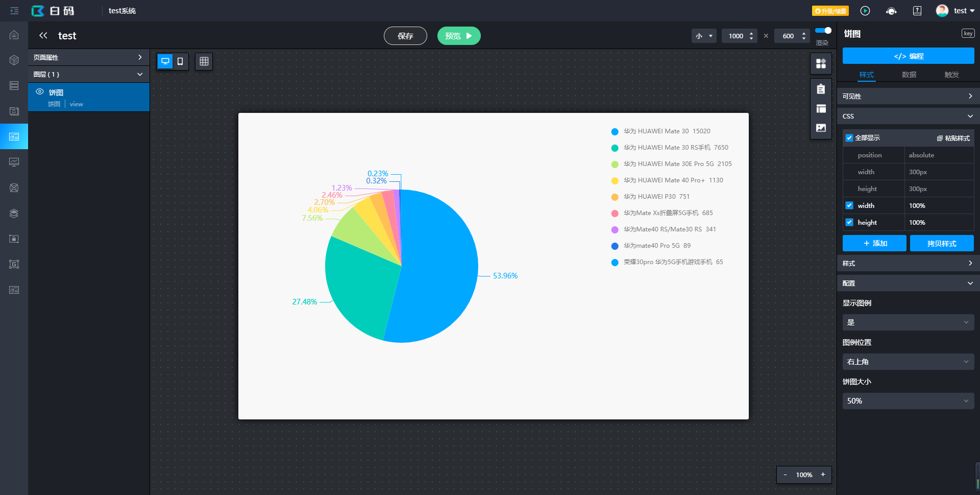This screenshot has width=980, height=495.
Task: Open the 图例位置 dropdown showing 右上角
Action: pyautogui.click(x=908, y=362)
